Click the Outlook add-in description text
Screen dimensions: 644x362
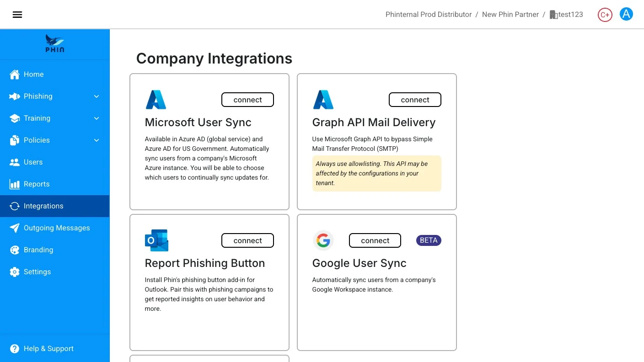pos(209,294)
